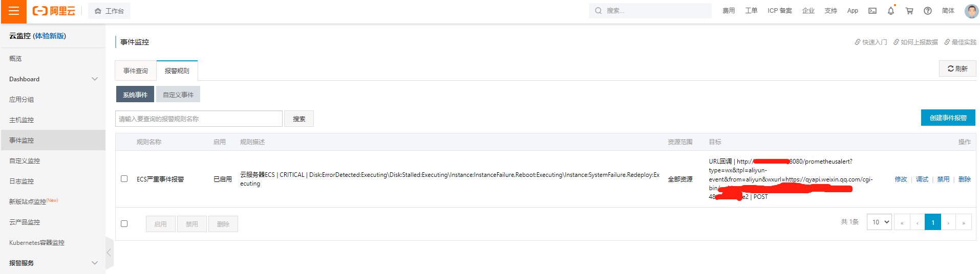Open 企业 in the top bar
This screenshot has width=980, height=274.
click(x=808, y=11)
